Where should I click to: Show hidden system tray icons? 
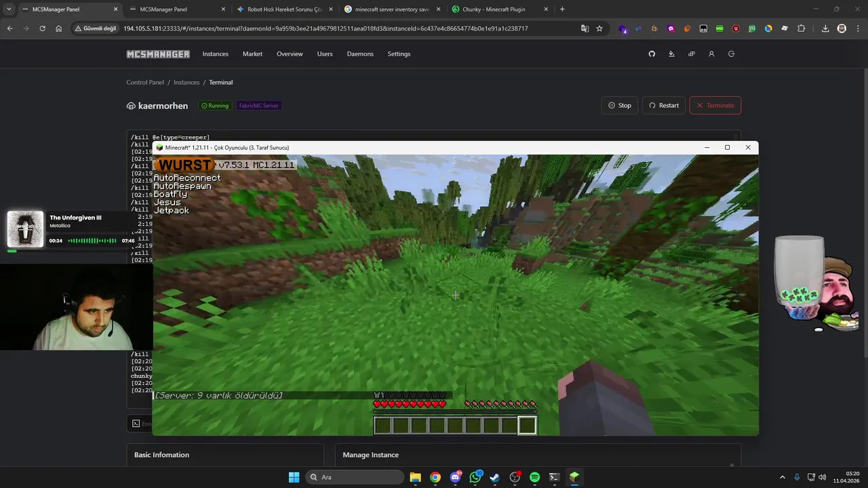click(782, 477)
